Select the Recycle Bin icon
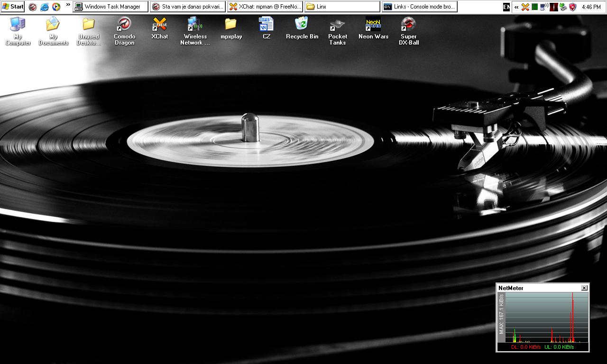607x364 pixels. (302, 25)
